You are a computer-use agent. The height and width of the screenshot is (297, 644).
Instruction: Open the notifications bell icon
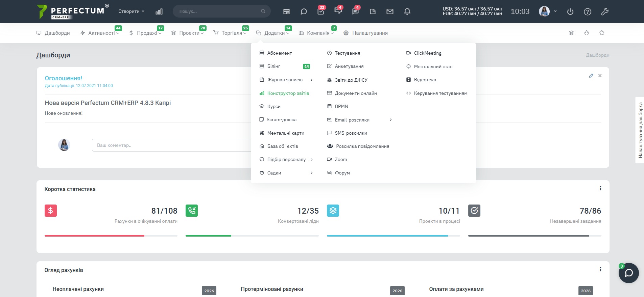407,11
